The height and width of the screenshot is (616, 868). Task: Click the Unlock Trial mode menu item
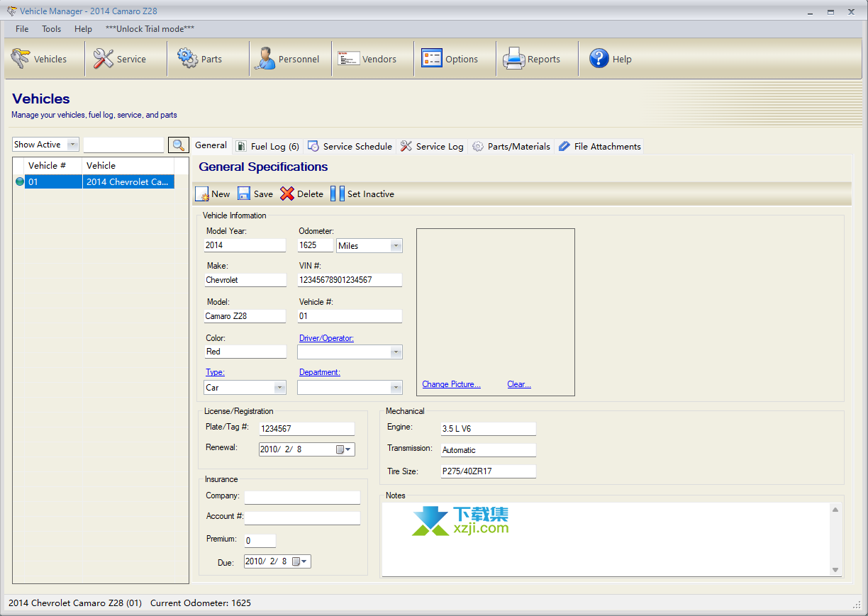(x=150, y=29)
